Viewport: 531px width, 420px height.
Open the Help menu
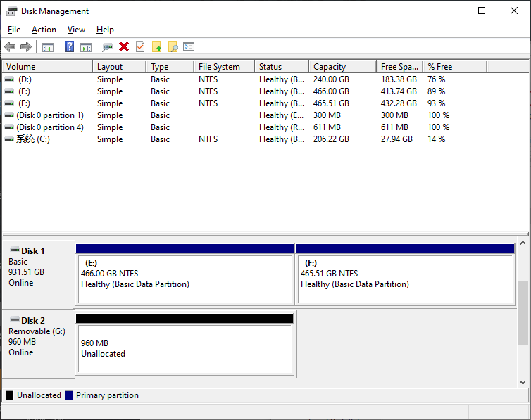[105, 30]
